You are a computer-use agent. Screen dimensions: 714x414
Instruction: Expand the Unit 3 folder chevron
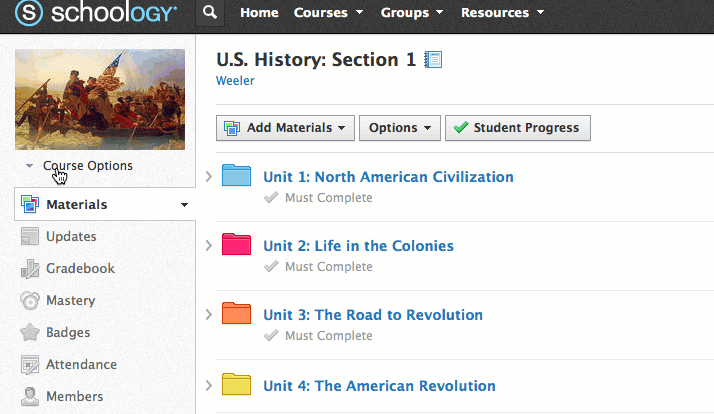208,315
